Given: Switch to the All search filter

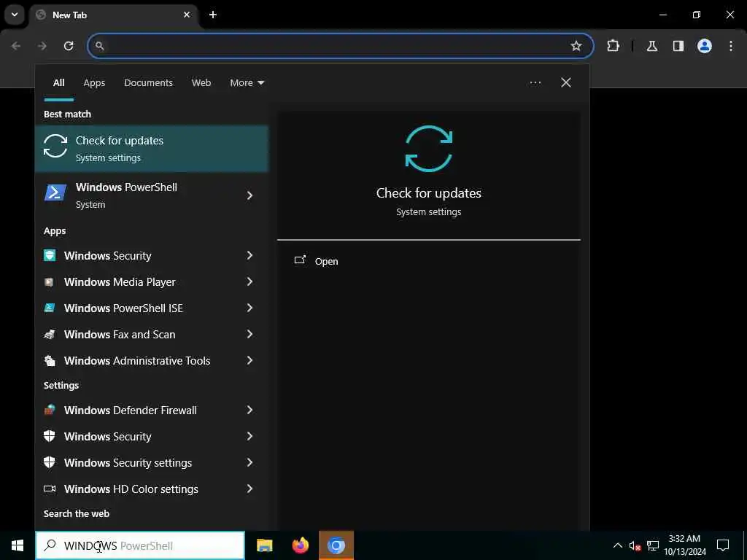Looking at the screenshot, I should point(58,83).
